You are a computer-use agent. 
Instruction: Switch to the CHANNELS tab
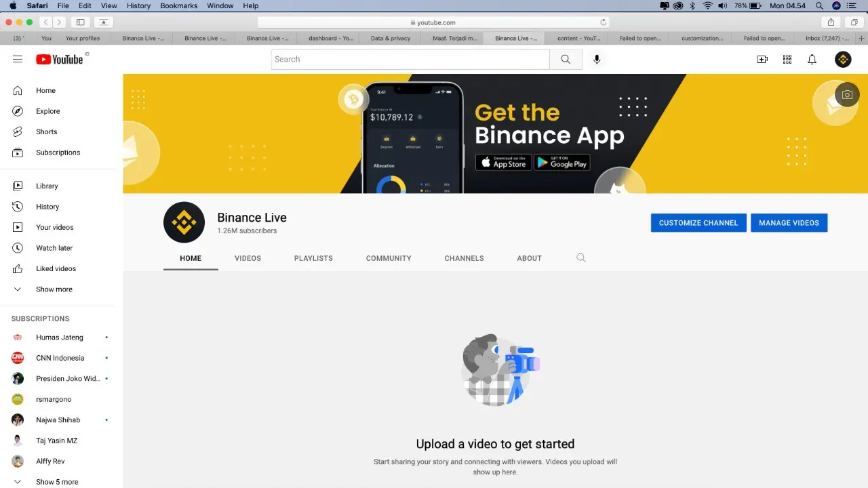(x=464, y=258)
